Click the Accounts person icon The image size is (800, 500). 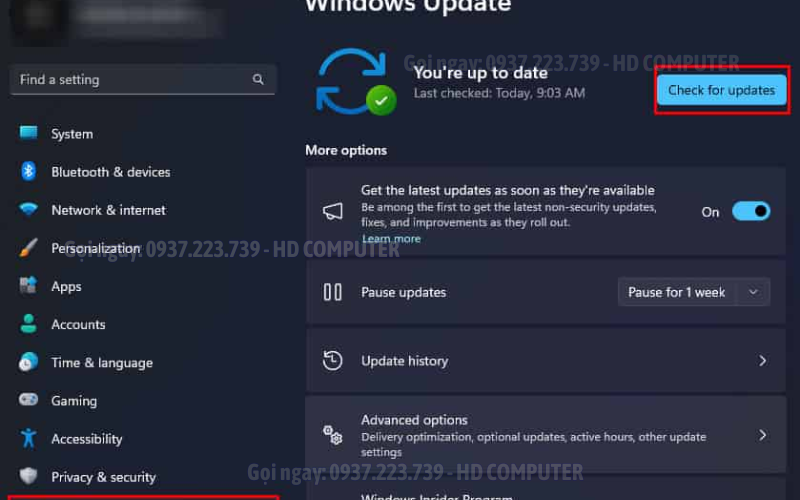[x=29, y=324]
